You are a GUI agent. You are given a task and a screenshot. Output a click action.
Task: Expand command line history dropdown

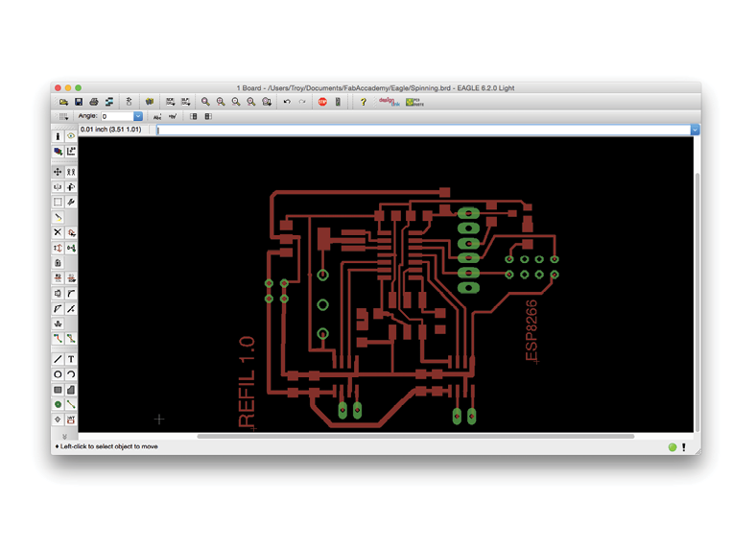(695, 130)
